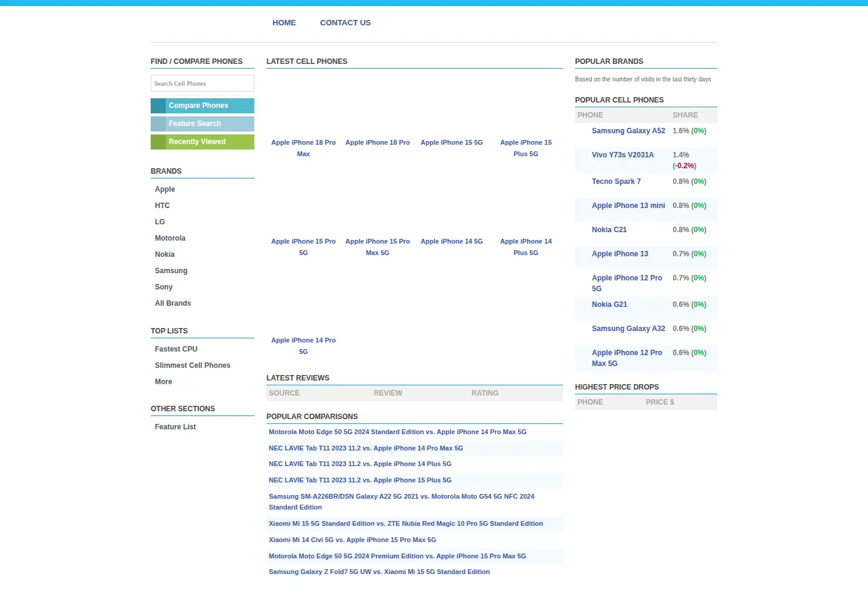Open Apple iPhone 18 Pro Max
The height and width of the screenshot is (603, 868).
pos(303,148)
